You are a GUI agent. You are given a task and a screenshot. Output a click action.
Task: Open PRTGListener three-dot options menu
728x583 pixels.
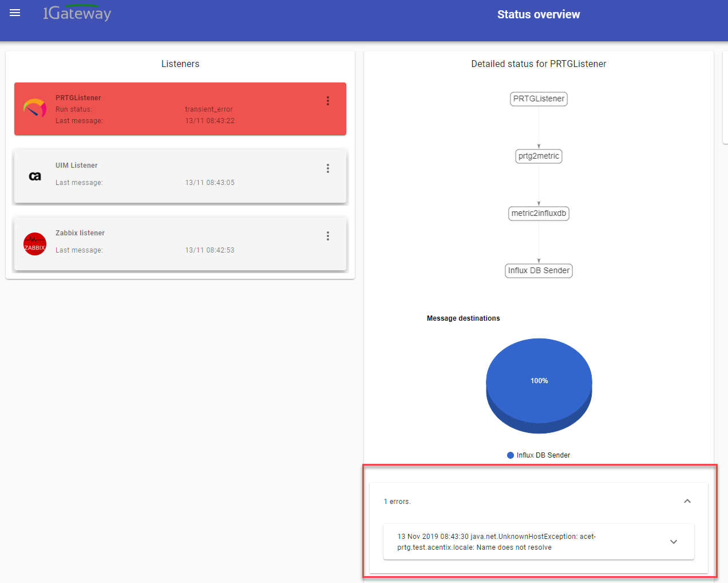point(328,101)
